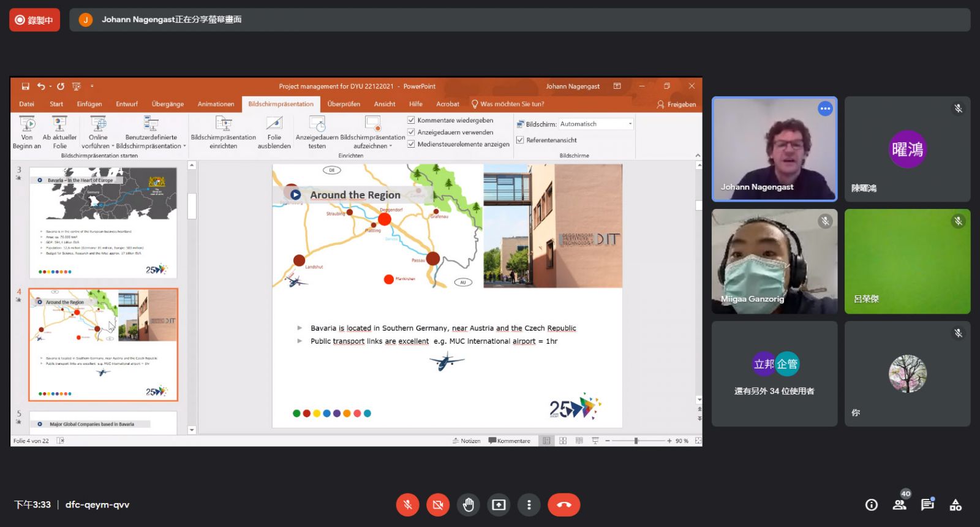The image size is (980, 527).
Task: Open the Bildschirm Automatisch dropdown
Action: click(630, 124)
